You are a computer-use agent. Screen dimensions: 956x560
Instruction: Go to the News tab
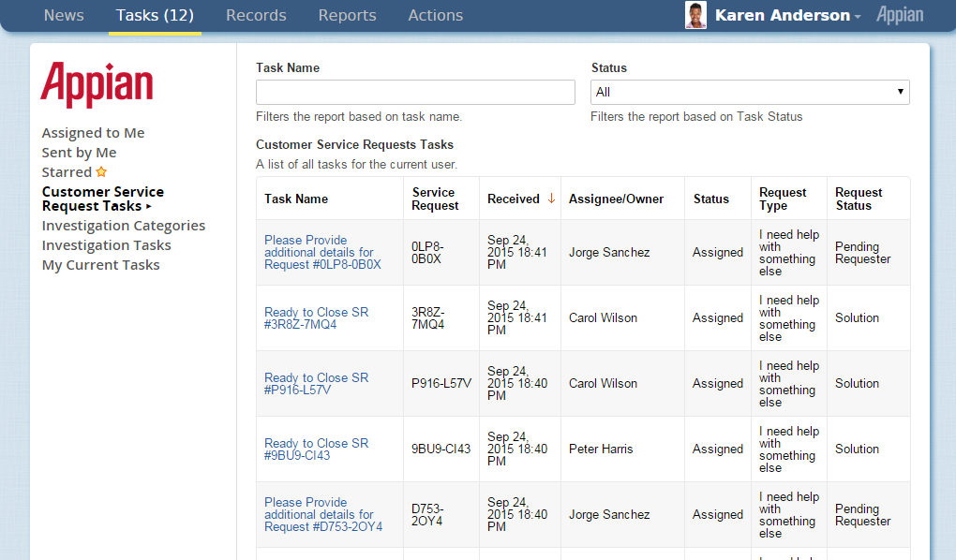(64, 15)
